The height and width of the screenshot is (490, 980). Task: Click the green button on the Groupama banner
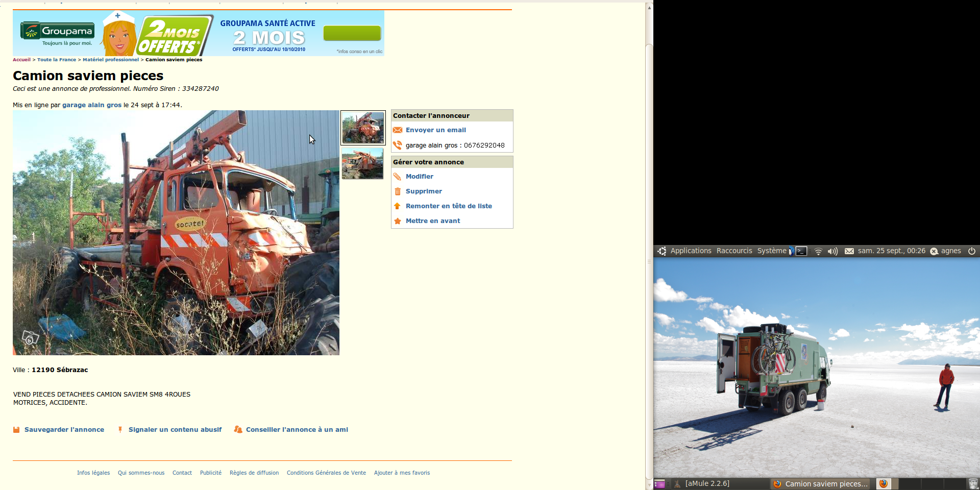(352, 34)
